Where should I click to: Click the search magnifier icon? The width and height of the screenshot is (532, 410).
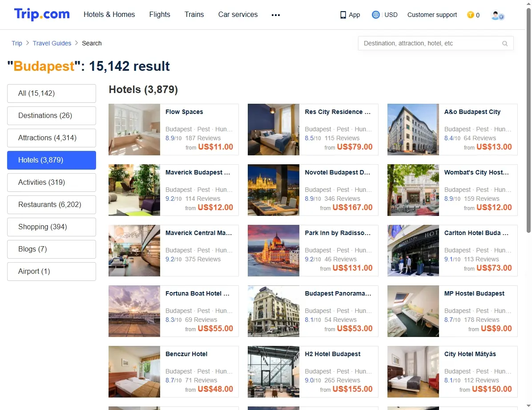click(x=505, y=44)
